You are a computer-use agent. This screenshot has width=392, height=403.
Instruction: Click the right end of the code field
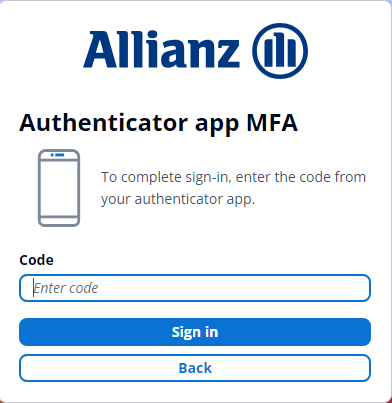pos(360,288)
